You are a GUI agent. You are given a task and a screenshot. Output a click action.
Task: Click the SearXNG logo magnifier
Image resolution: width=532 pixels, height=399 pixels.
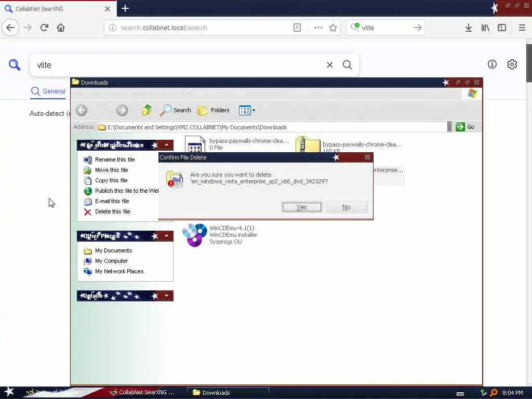click(15, 64)
